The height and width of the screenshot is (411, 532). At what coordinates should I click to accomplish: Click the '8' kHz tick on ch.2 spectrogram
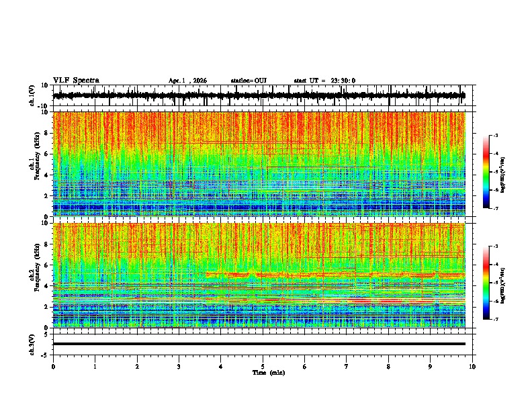(47, 244)
